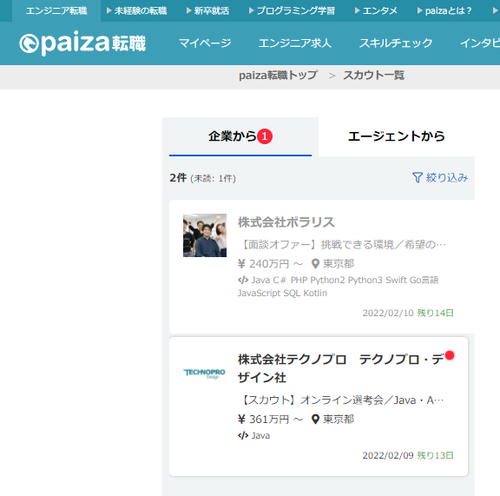Click the 2022/02/09 残り13日 date

pyautogui.click(x=408, y=455)
